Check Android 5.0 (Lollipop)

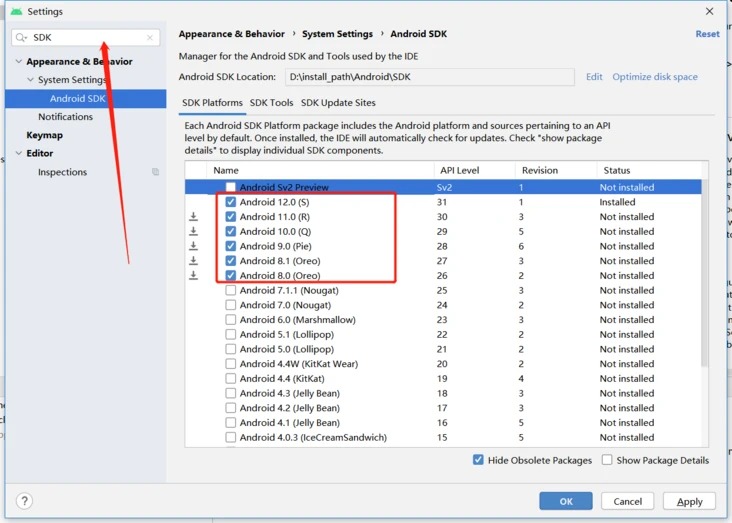[x=231, y=349]
